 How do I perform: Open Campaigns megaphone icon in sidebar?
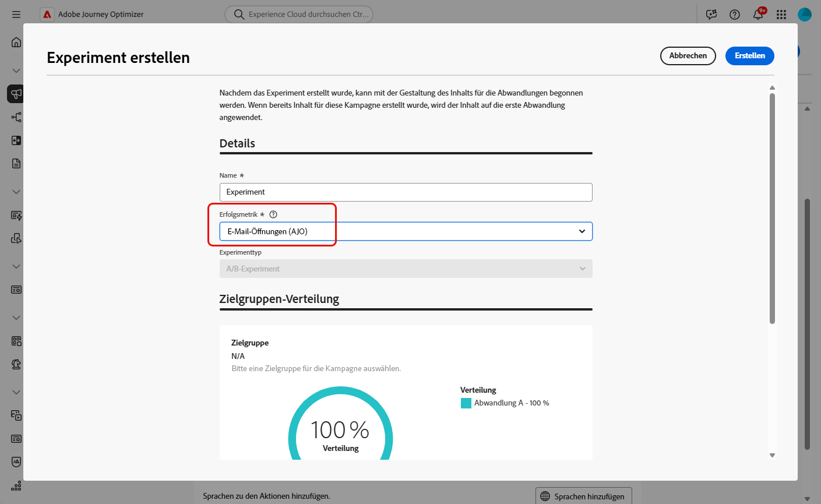16,94
